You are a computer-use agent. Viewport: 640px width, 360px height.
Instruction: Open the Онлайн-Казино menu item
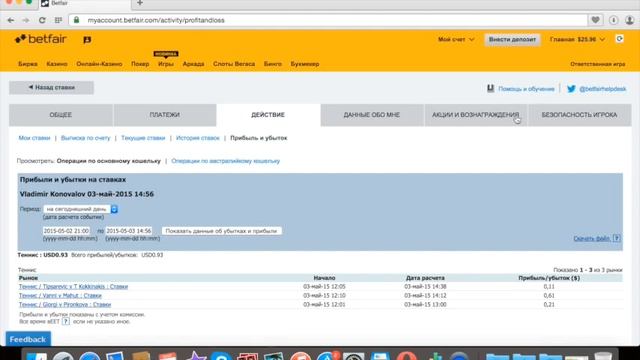click(99, 64)
